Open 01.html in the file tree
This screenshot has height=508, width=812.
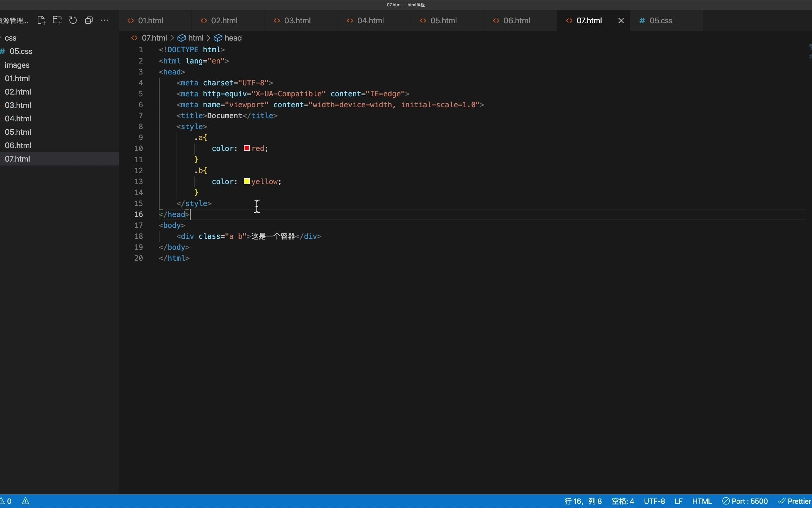[x=59, y=78]
